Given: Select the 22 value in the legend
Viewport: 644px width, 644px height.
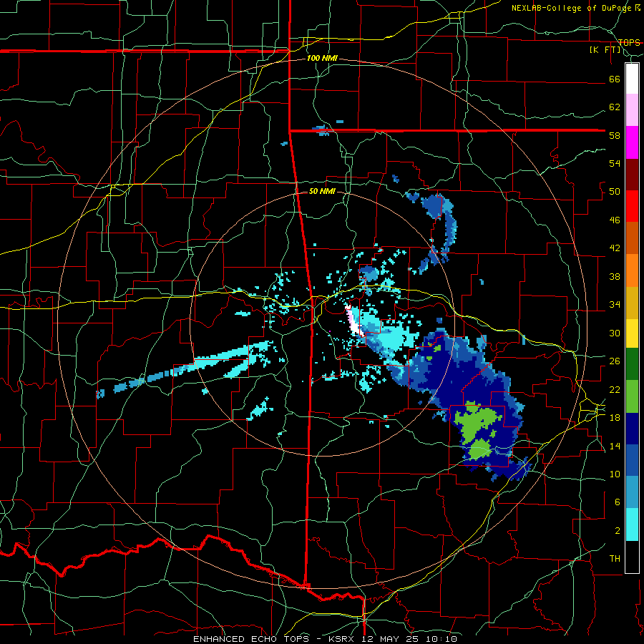Looking at the screenshot, I should pyautogui.click(x=615, y=389).
